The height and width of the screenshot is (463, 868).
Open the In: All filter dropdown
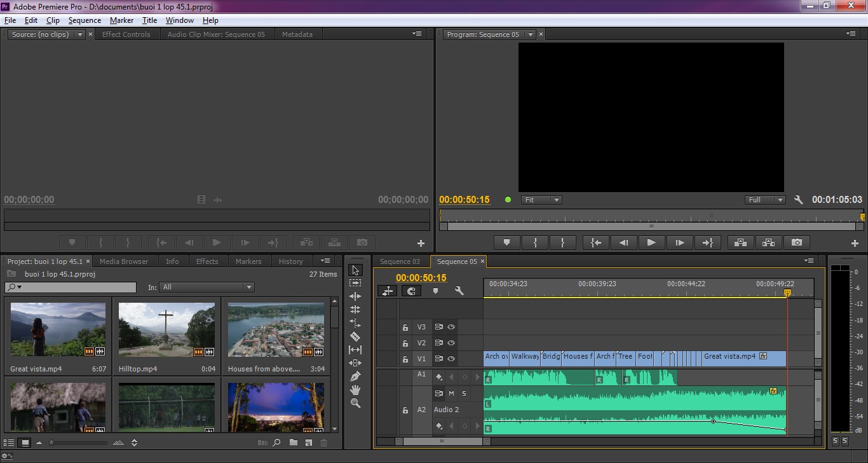tap(207, 287)
